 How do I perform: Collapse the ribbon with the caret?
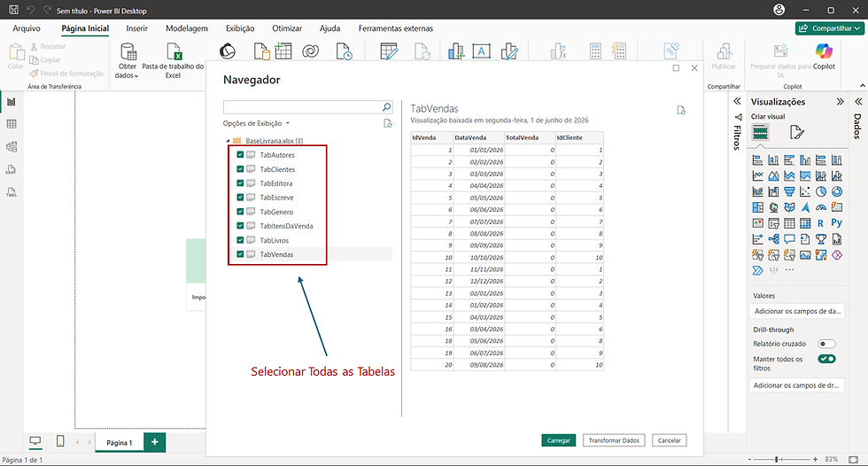click(862, 86)
